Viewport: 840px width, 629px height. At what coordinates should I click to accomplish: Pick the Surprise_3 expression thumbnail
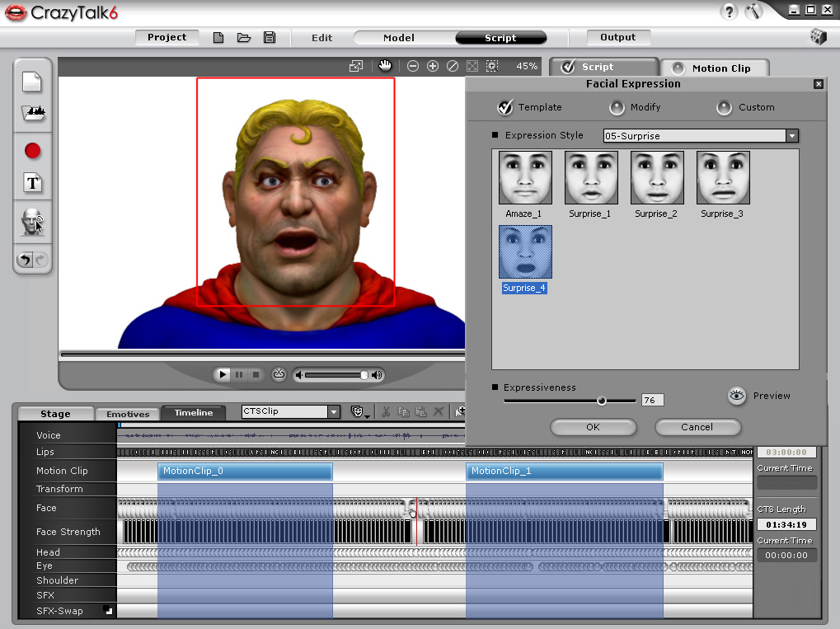pos(723,177)
